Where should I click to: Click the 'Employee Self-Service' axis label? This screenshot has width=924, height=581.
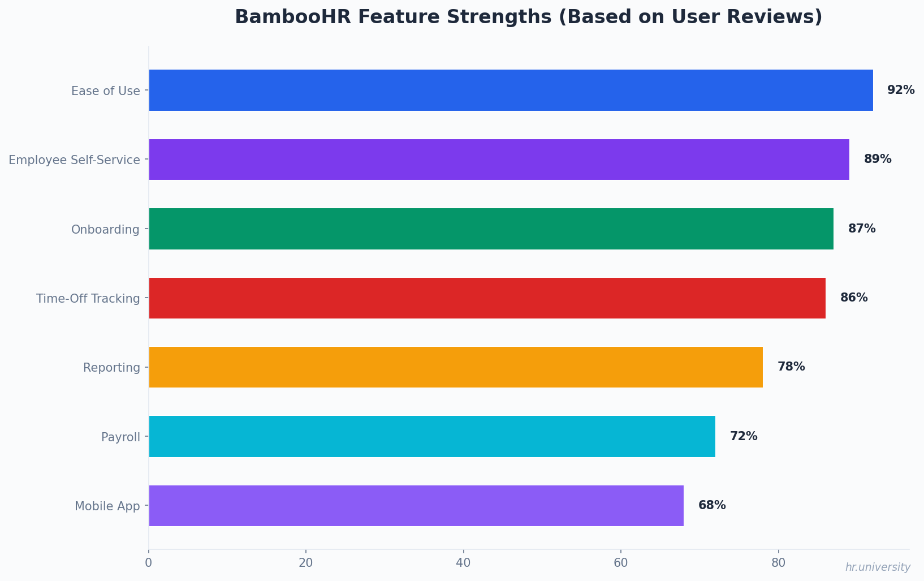point(74,160)
